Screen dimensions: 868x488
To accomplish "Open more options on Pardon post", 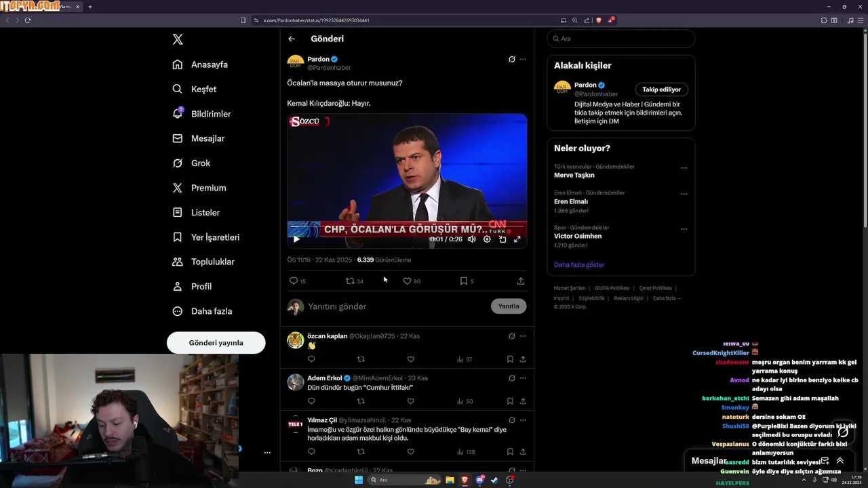I will 523,59.
